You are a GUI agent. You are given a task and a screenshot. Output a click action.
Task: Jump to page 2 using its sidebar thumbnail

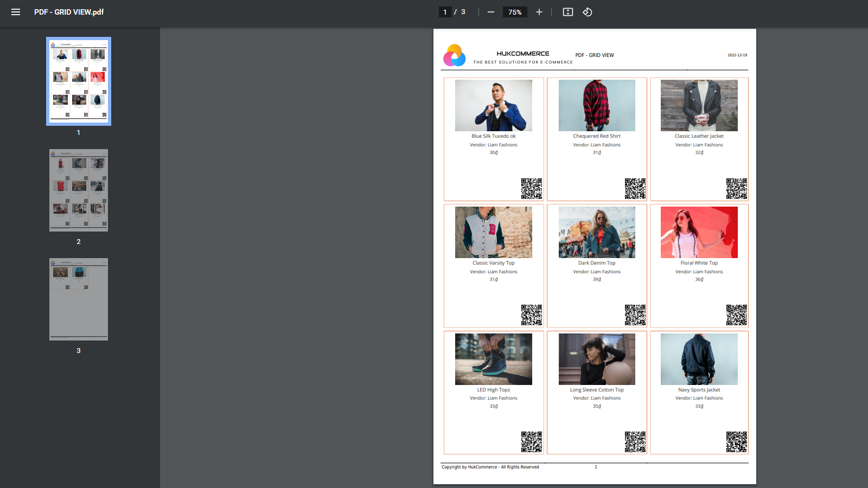click(78, 190)
